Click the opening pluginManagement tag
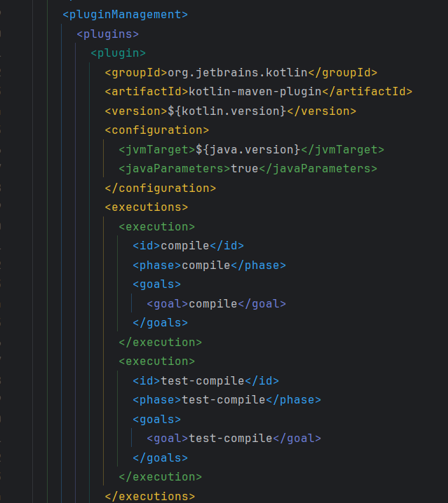The height and width of the screenshot is (503, 448). (125, 15)
